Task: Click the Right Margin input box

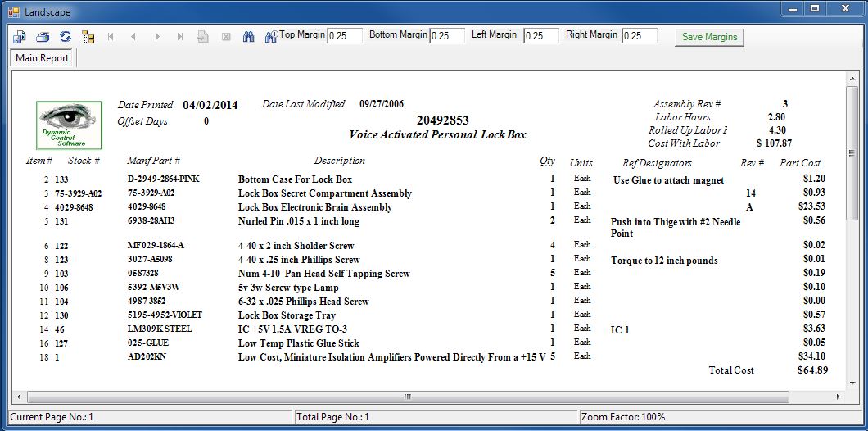Action: click(639, 36)
